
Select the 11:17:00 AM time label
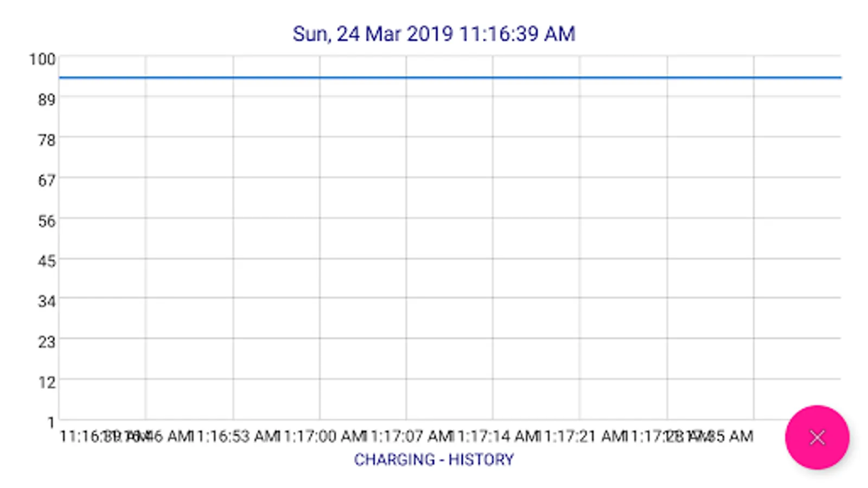click(x=320, y=436)
